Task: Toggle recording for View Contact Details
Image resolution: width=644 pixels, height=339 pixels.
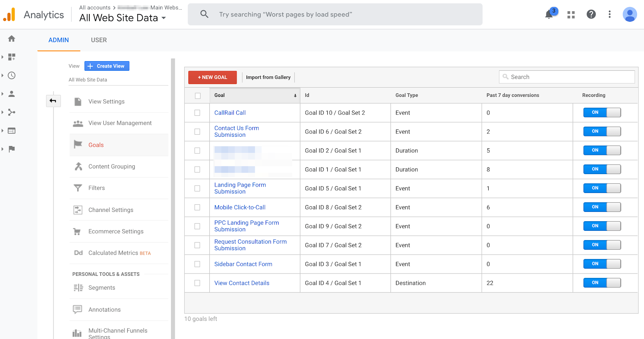Action: pos(602,283)
